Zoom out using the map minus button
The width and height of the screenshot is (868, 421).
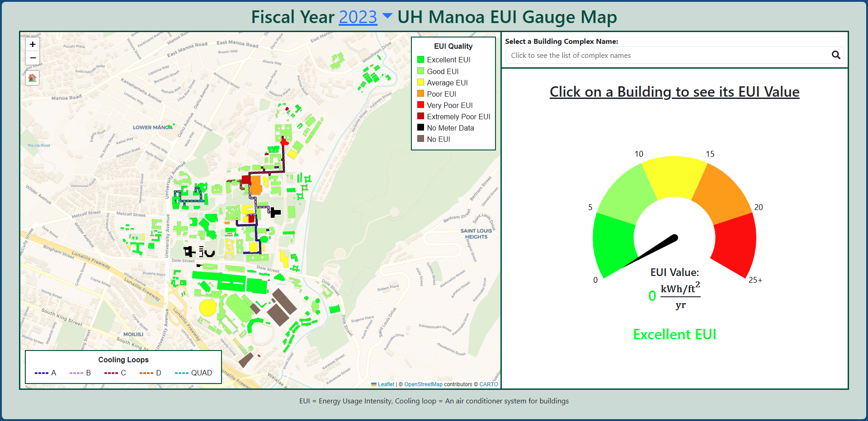[32, 57]
